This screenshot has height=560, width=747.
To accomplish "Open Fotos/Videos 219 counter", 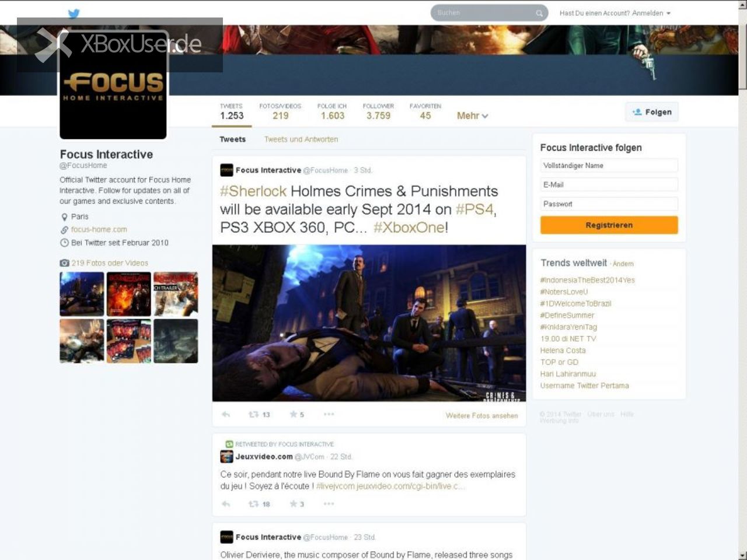I will (280, 111).
